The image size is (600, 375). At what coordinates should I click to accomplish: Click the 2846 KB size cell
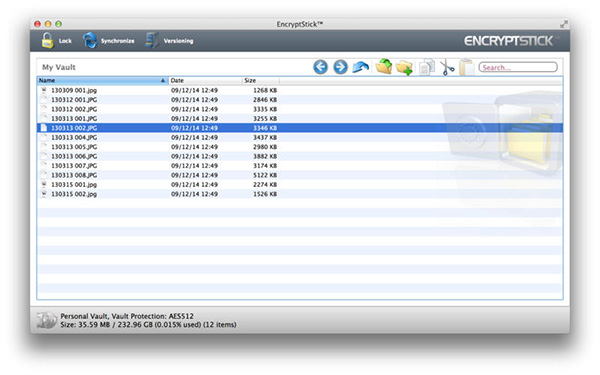point(265,99)
